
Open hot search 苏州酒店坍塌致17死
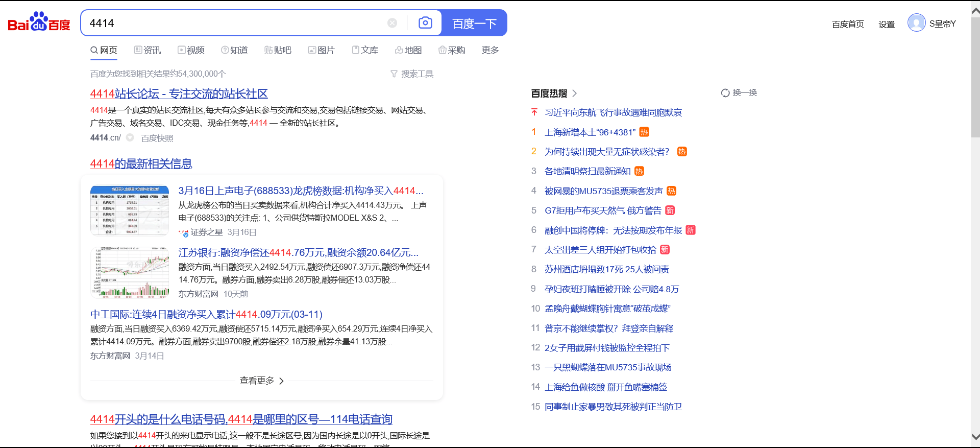tap(607, 269)
